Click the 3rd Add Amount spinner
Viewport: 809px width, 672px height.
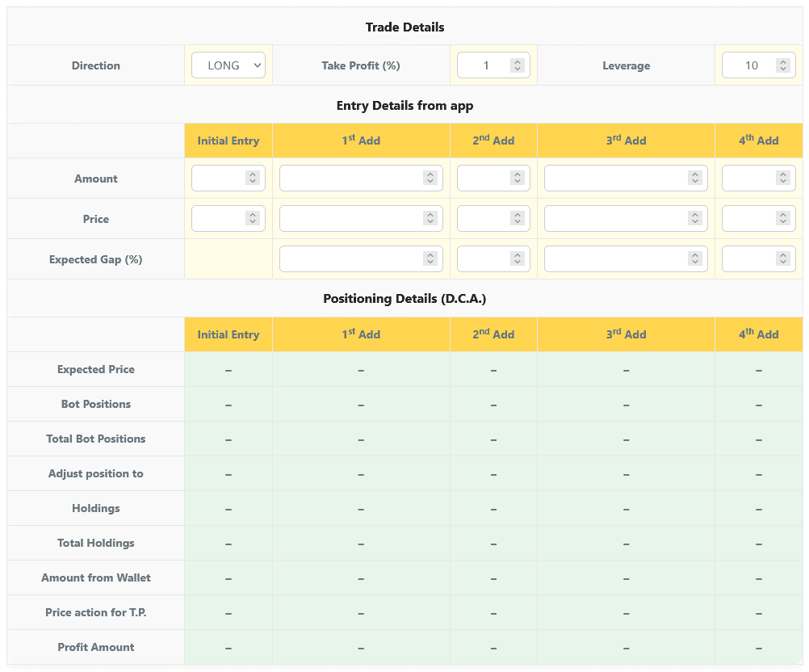695,178
